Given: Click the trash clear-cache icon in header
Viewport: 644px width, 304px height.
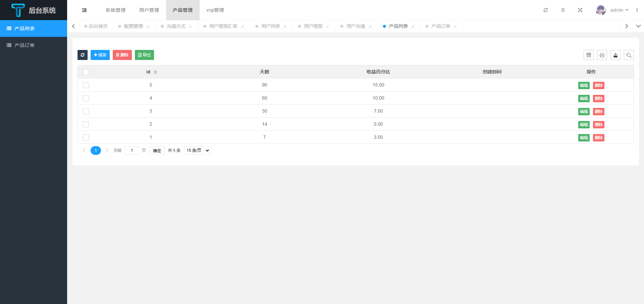Looking at the screenshot, I should 563,10.
